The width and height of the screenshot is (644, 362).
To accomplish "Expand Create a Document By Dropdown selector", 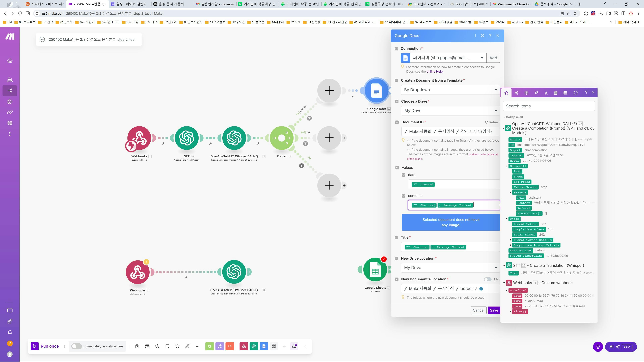I will (x=450, y=90).
